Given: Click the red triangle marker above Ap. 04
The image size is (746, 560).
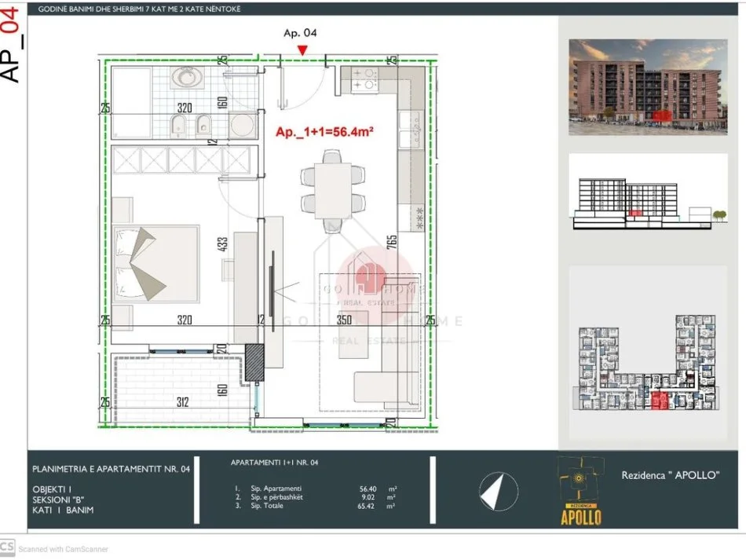Looking at the screenshot, I should 302,49.
